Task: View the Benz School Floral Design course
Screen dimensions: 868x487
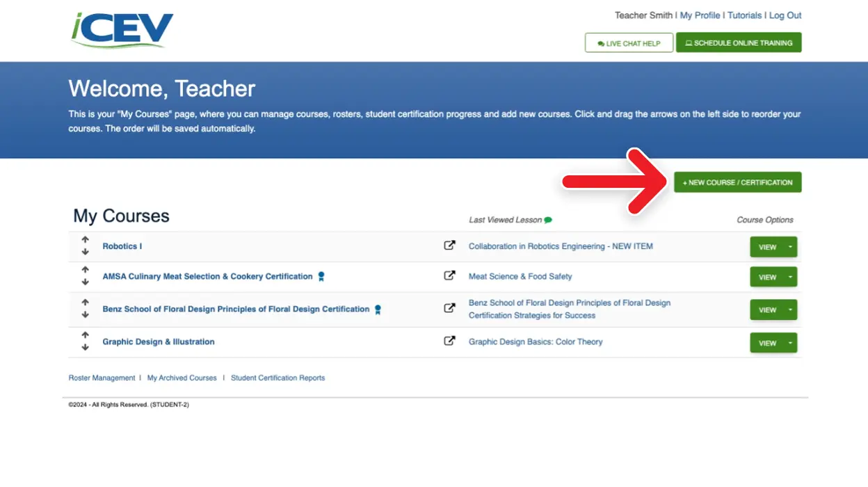Action: [767, 310]
